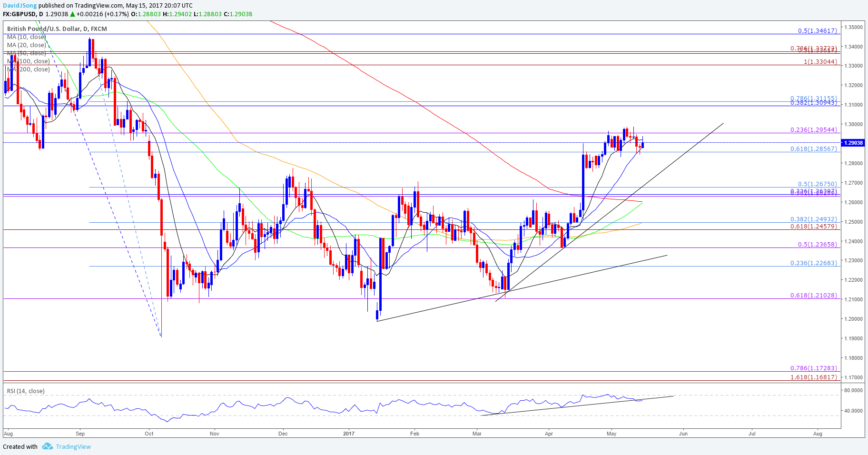Image resolution: width=868 pixels, height=455 pixels.
Task: Select the 0.786(1.31155) Fibonacci label
Action: pyautogui.click(x=813, y=98)
